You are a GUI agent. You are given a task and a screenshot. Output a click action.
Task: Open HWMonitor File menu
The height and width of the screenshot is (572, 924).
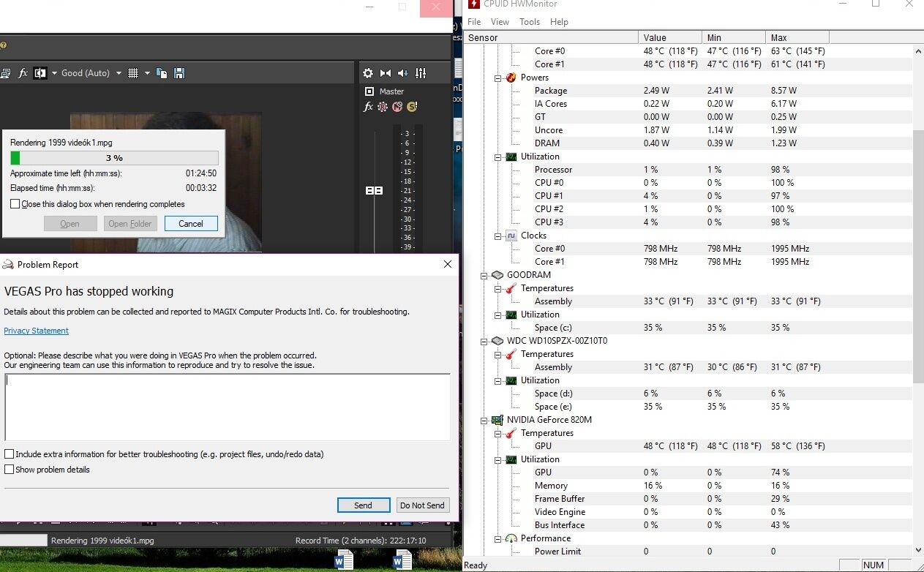coord(474,22)
